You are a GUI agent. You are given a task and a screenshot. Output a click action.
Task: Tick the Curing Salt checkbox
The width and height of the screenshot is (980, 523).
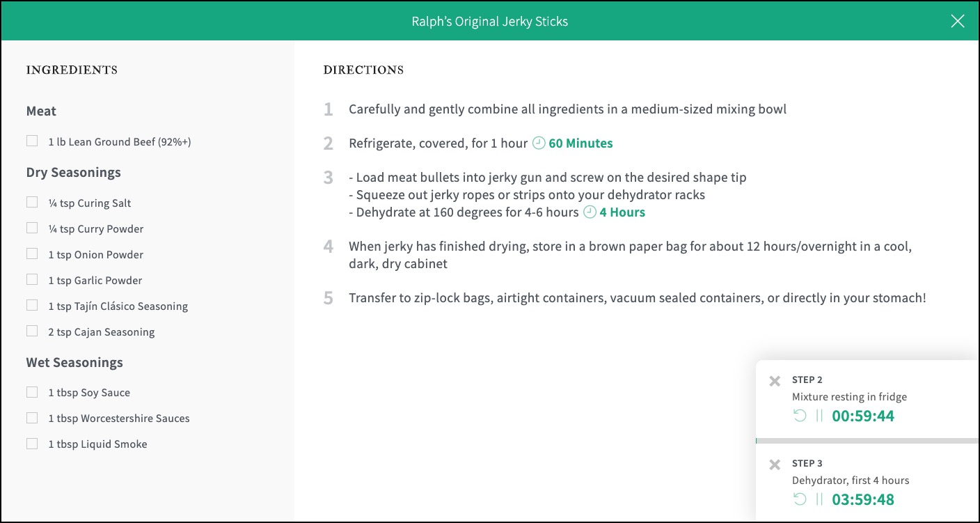point(32,203)
